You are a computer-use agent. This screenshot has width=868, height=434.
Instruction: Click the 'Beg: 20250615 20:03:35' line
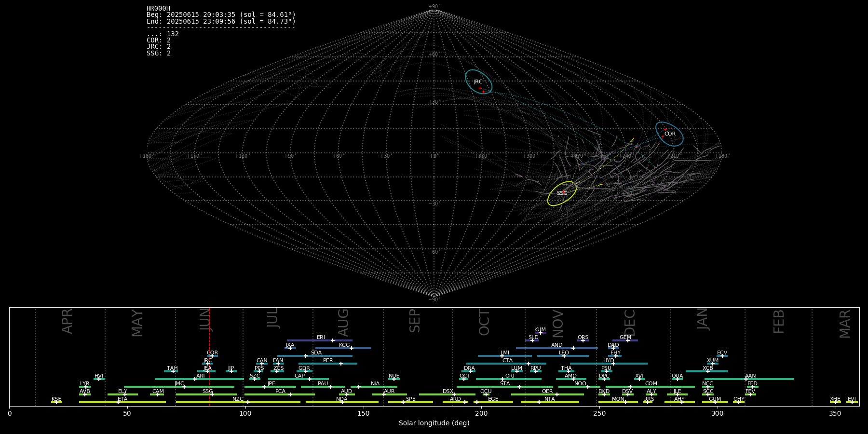pos(221,15)
